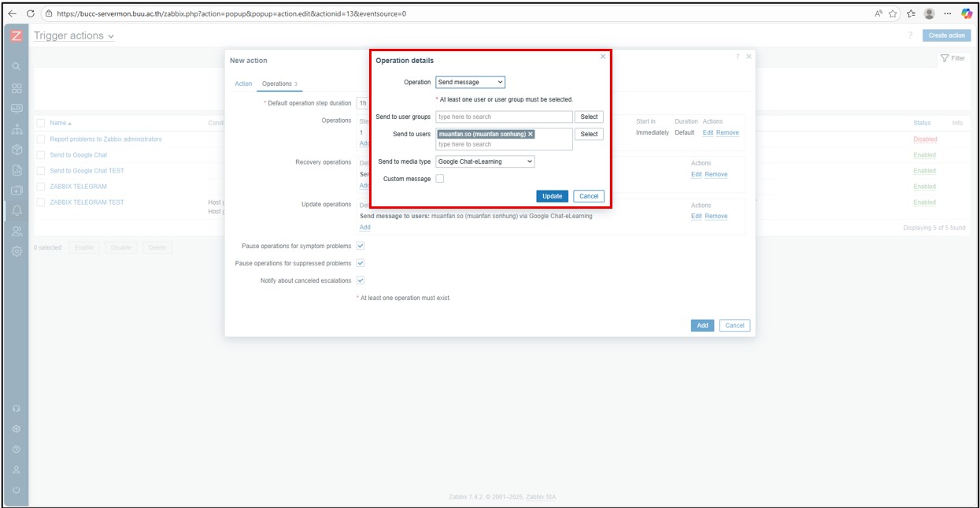Switch to the Operations tab

277,84
